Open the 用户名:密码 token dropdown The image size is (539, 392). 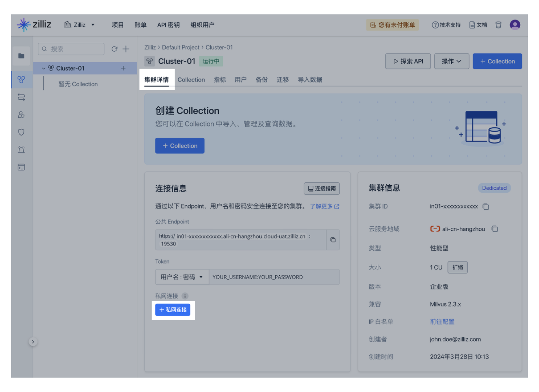tap(182, 277)
